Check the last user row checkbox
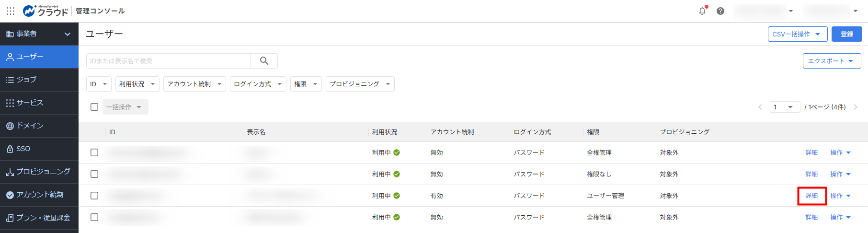Viewport: 868px width, 233px height. 94,217
